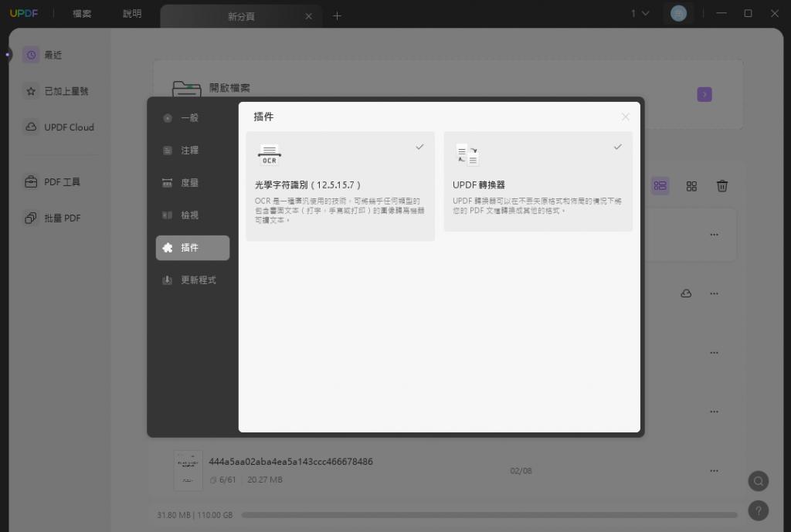Open 已加上星號 starred files
The height and width of the screenshot is (532, 791).
click(x=56, y=91)
